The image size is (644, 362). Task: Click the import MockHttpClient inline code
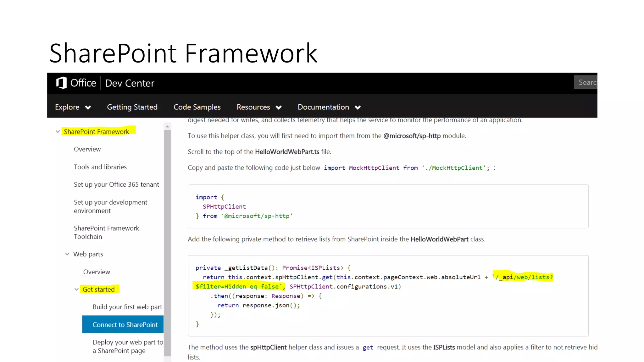tap(407, 168)
